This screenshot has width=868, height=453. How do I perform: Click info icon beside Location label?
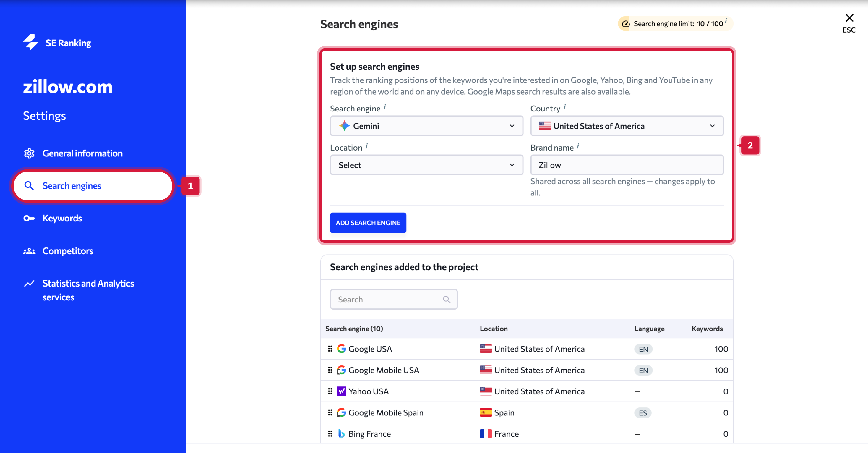tap(366, 146)
